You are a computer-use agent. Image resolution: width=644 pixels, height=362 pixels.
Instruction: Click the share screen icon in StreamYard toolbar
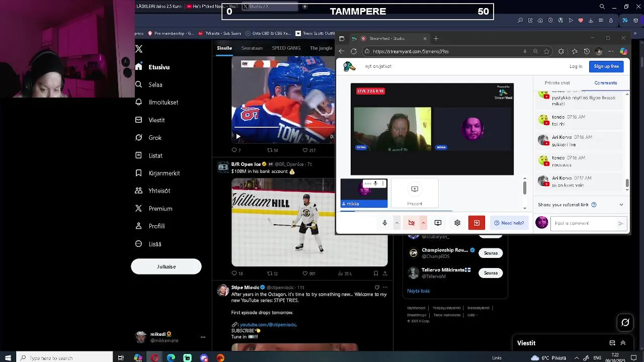click(x=438, y=223)
